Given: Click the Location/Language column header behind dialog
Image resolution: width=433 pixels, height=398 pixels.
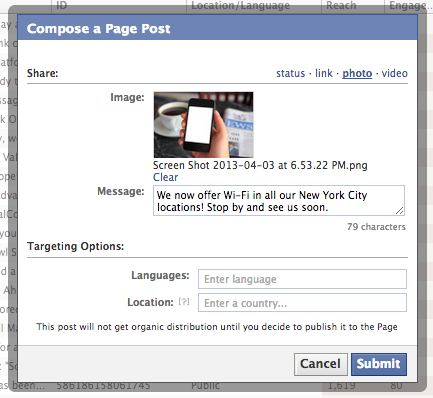Looking at the screenshot, I should 240,5.
